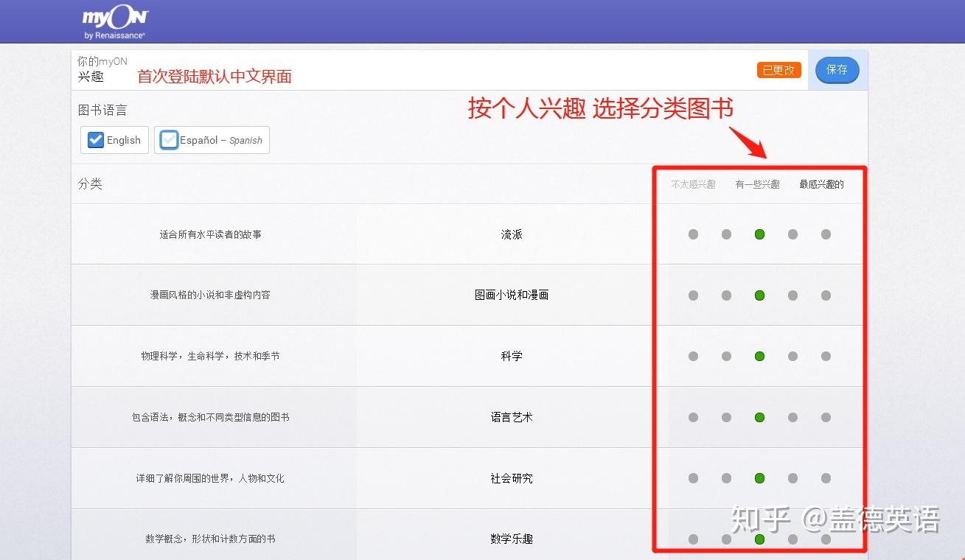Rate 社会研究 with maximum interest
The height and width of the screenshot is (560, 965).
click(x=826, y=477)
